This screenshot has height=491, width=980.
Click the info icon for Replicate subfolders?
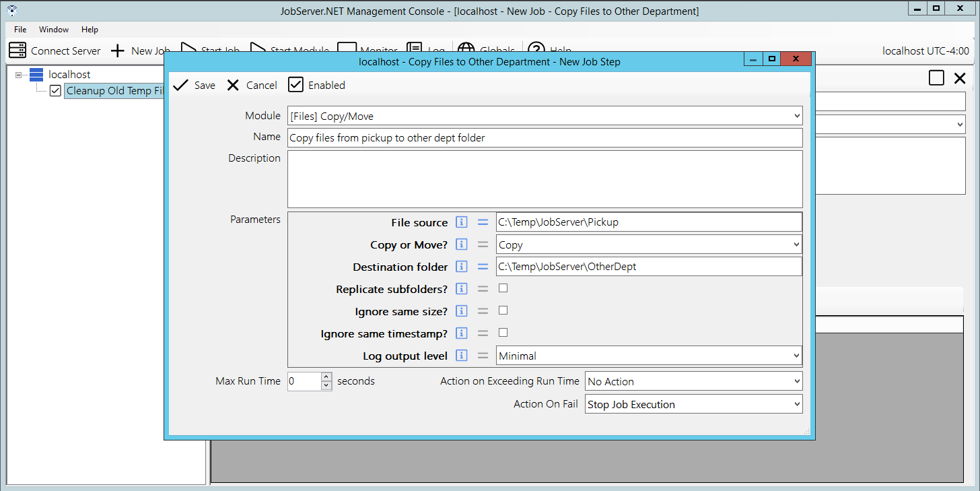(461, 289)
